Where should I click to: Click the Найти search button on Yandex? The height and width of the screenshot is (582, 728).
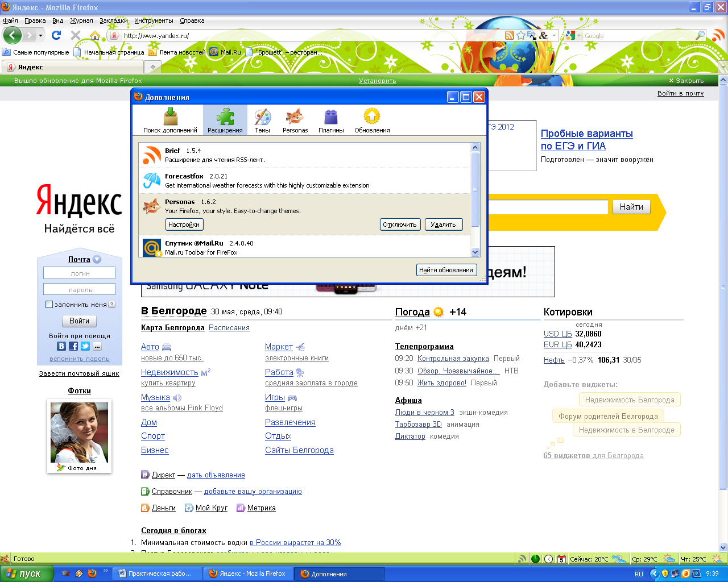(x=631, y=207)
